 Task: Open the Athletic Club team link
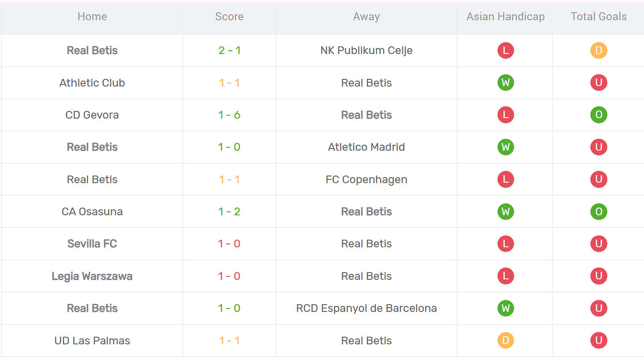92,83
